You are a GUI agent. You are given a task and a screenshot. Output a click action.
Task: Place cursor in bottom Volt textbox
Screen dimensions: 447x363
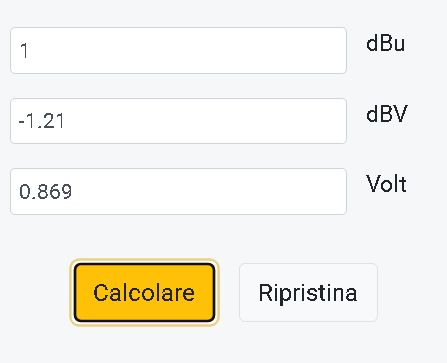point(178,191)
